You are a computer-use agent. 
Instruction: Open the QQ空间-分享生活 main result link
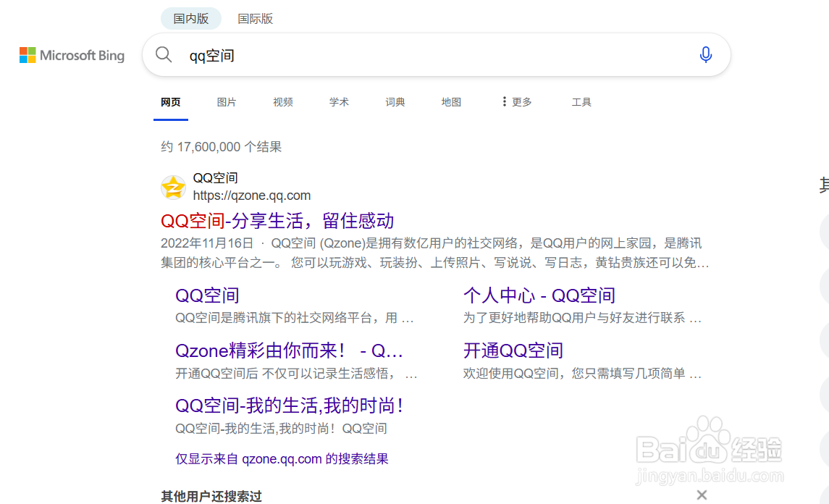277,220
